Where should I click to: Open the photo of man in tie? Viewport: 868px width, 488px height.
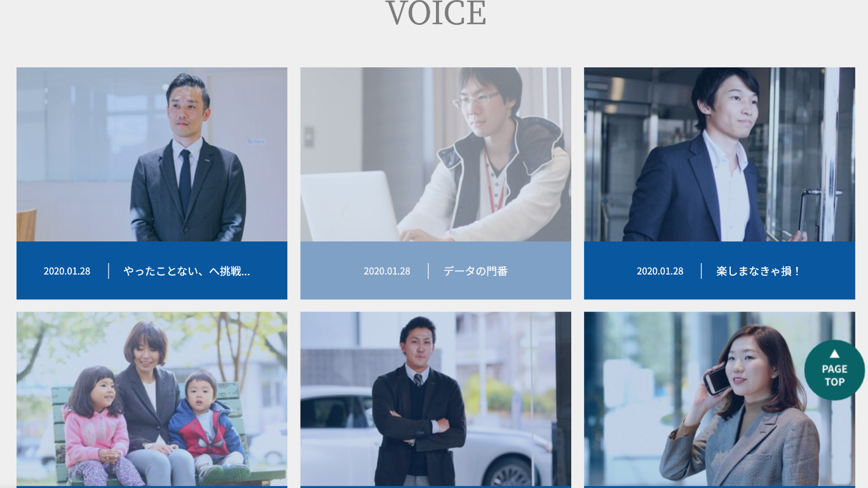tap(152, 154)
